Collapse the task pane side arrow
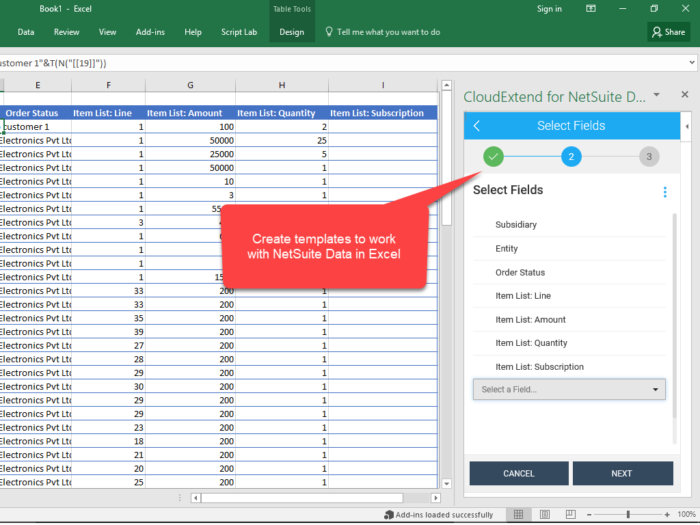 pyautogui.click(x=687, y=126)
